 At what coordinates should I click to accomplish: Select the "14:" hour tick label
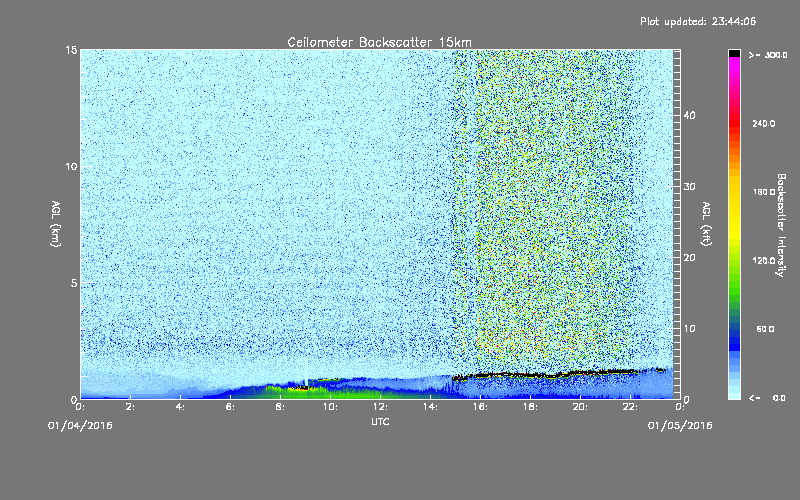[x=430, y=407]
